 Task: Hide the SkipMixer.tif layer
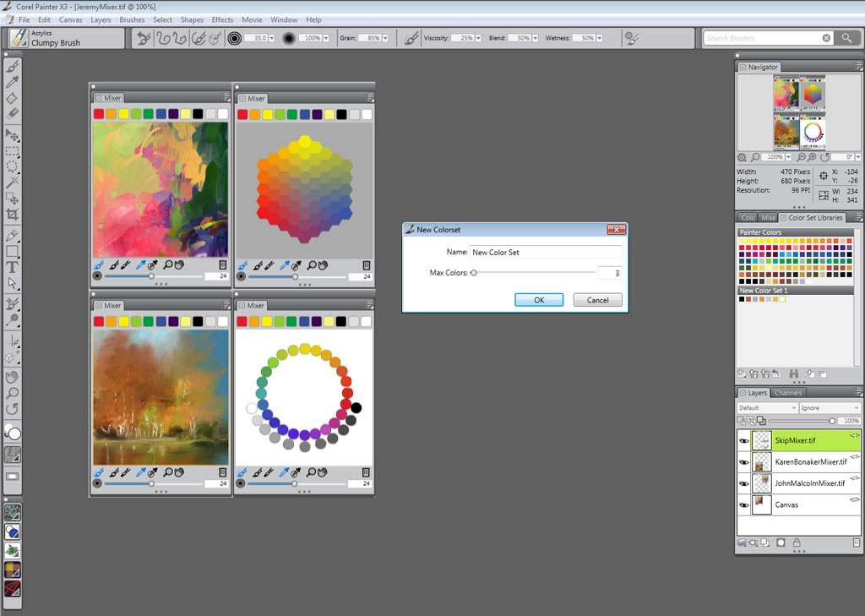[744, 440]
